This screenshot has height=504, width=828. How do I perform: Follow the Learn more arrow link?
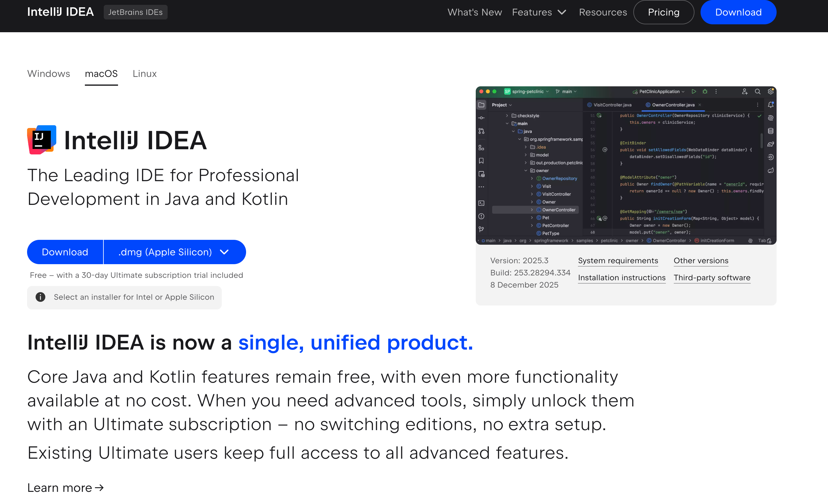tap(65, 488)
